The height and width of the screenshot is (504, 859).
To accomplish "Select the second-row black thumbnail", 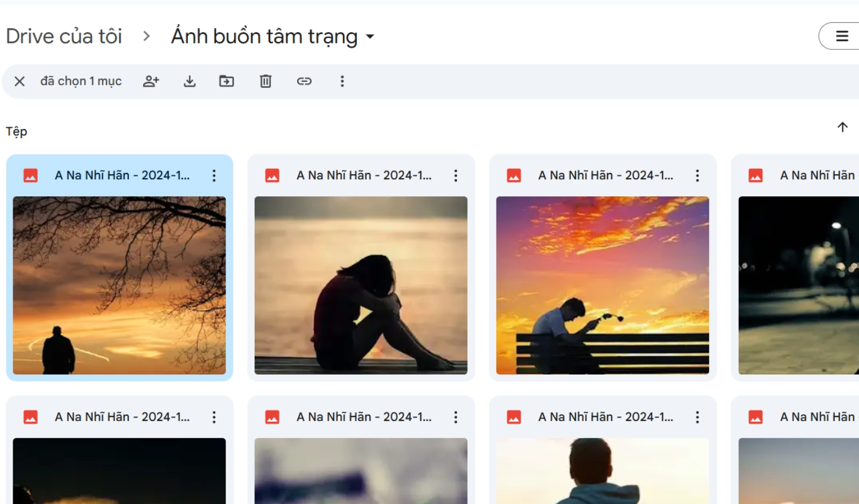I will (x=119, y=471).
